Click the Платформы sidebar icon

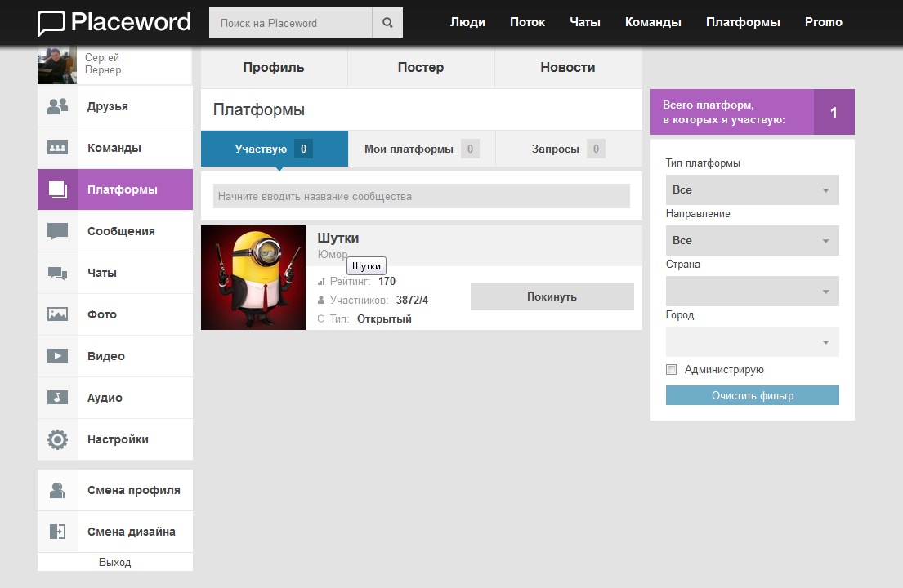point(57,189)
